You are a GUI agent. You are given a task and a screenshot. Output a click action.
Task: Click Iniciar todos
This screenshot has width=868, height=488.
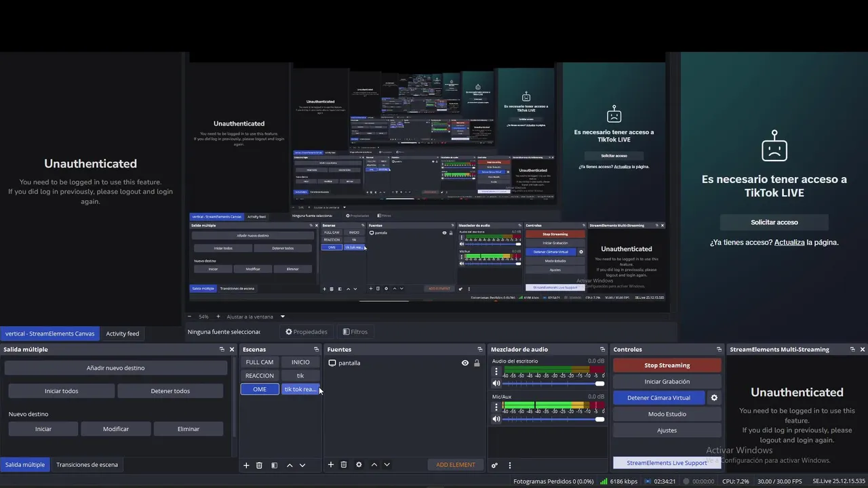click(62, 391)
